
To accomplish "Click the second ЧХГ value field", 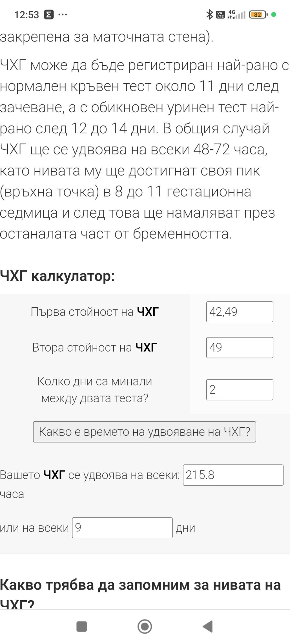I will [240, 347].
